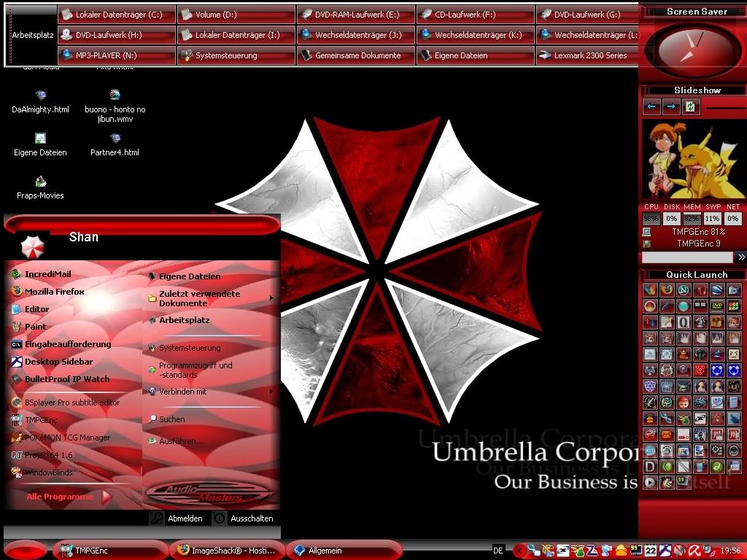Click the TMPGEnc 81% process entry
Viewport: 747px width, 560px height.
[698, 232]
